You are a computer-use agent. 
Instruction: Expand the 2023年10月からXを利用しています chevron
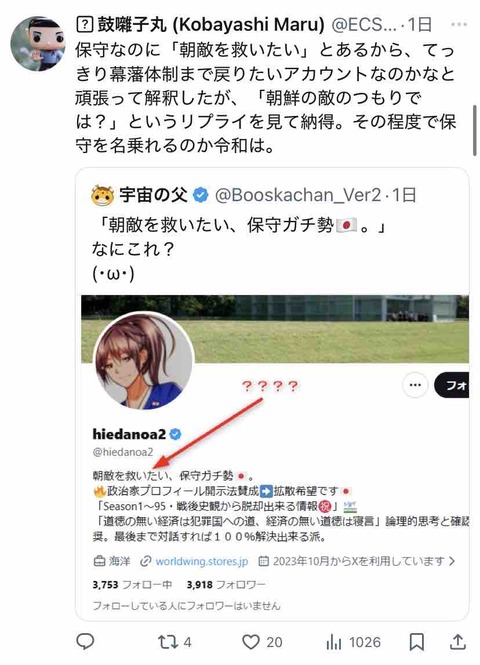[452, 561]
